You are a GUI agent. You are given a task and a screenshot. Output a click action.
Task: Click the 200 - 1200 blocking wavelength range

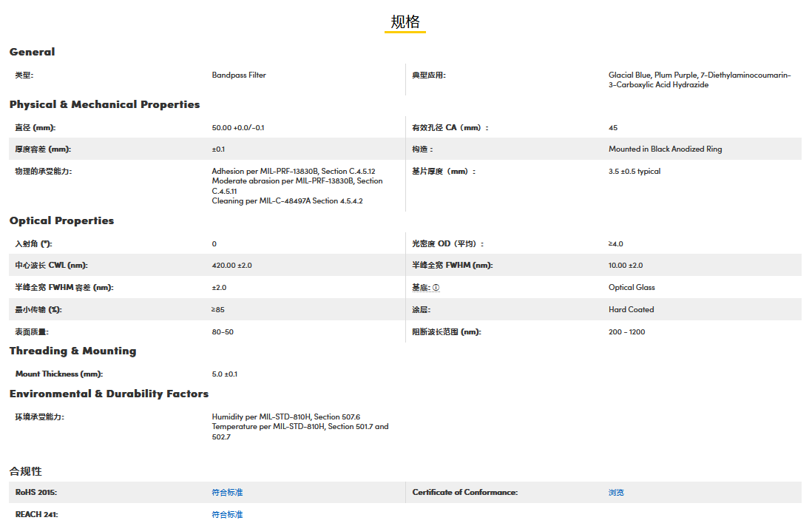[626, 332]
